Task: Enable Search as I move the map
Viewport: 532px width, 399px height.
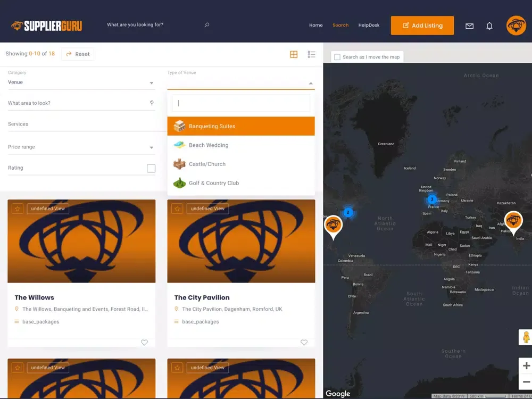Action: pos(337,57)
